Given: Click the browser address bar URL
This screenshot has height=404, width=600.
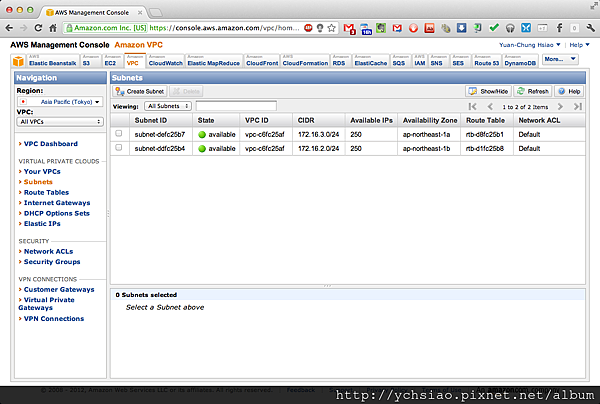Looking at the screenshot, I should 224,28.
